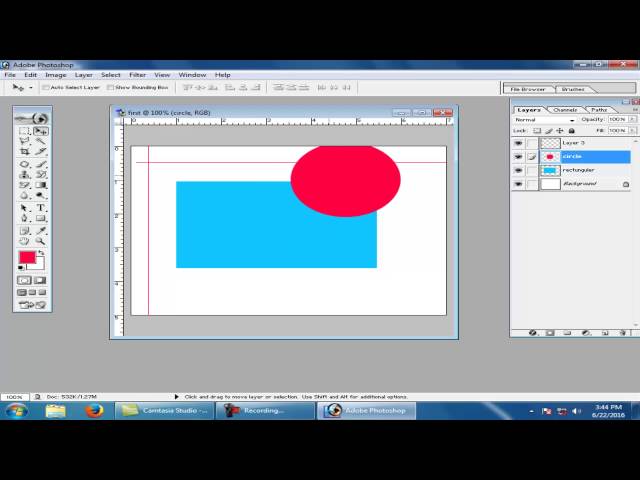Switch to the Channels tab

point(565,110)
